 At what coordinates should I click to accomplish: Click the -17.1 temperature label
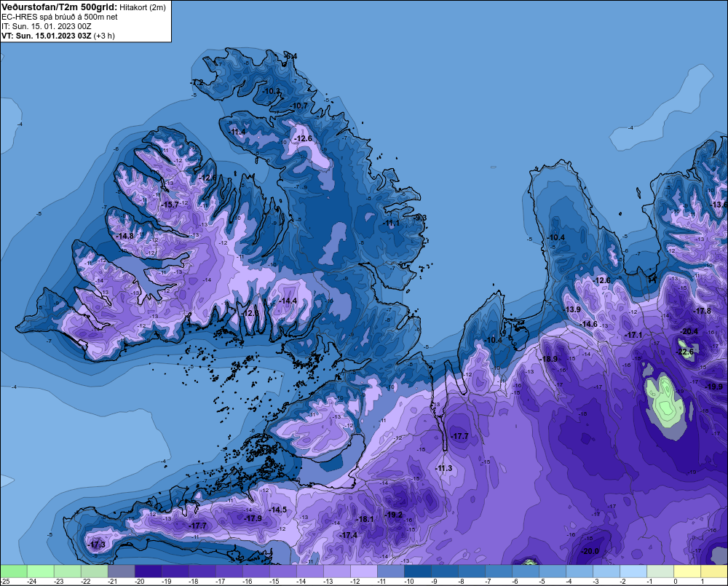tap(633, 335)
